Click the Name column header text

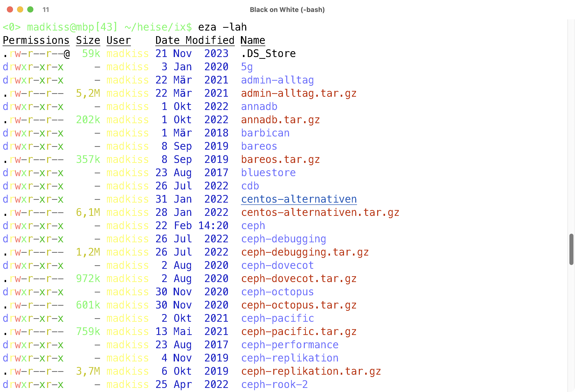tap(253, 40)
